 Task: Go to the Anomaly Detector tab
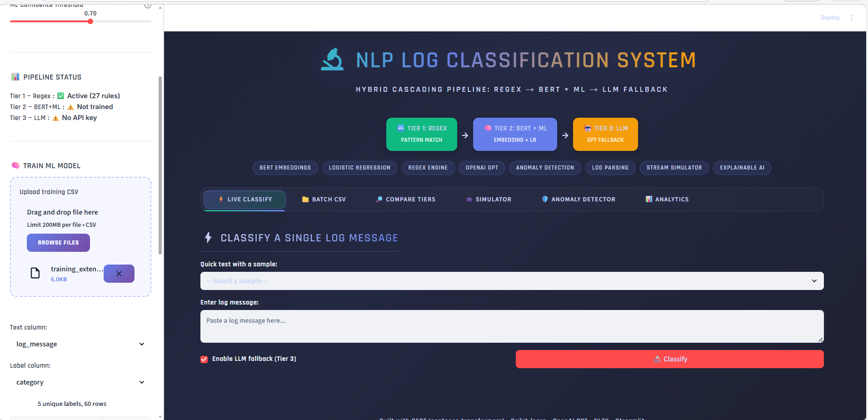pos(579,200)
